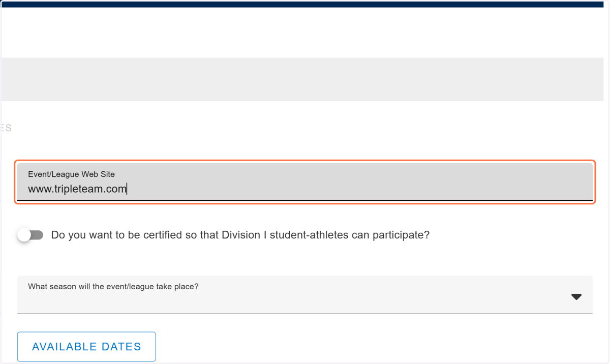Click the light gray banner strip
The height and width of the screenshot is (364, 610).
[x=305, y=79]
